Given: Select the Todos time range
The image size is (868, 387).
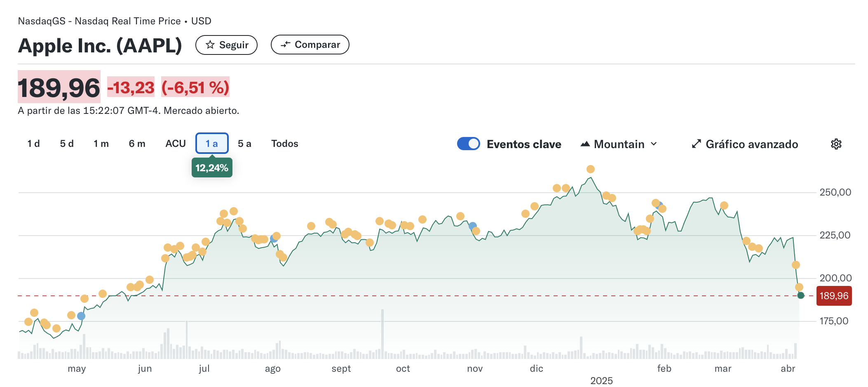Looking at the screenshot, I should tap(285, 144).
